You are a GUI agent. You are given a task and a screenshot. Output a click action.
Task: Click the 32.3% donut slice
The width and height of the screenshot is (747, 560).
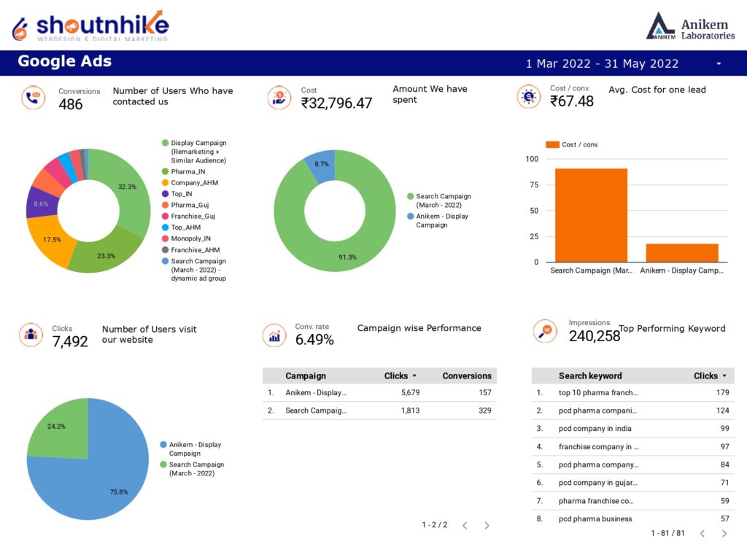tap(128, 188)
